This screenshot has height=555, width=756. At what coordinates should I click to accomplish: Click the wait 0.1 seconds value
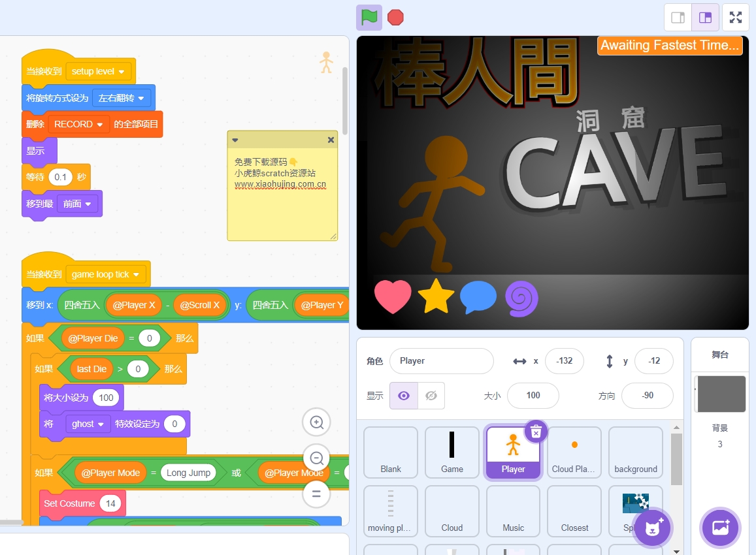pyautogui.click(x=60, y=178)
